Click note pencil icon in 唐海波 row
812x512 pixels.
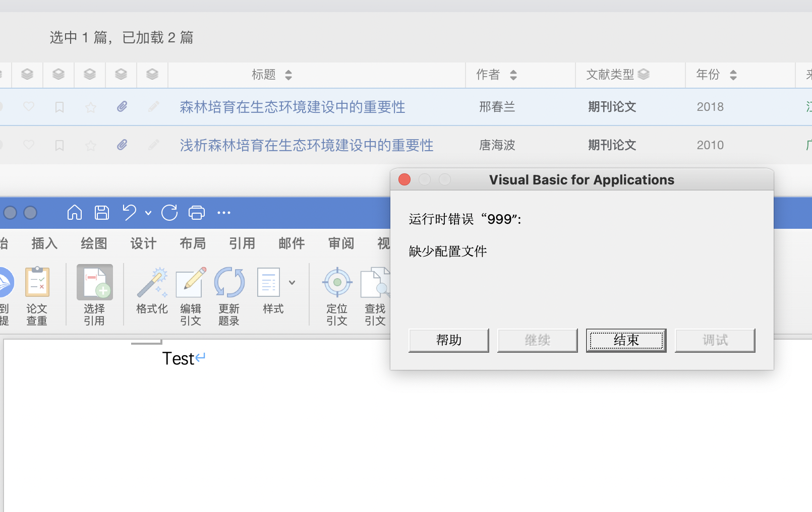154,145
